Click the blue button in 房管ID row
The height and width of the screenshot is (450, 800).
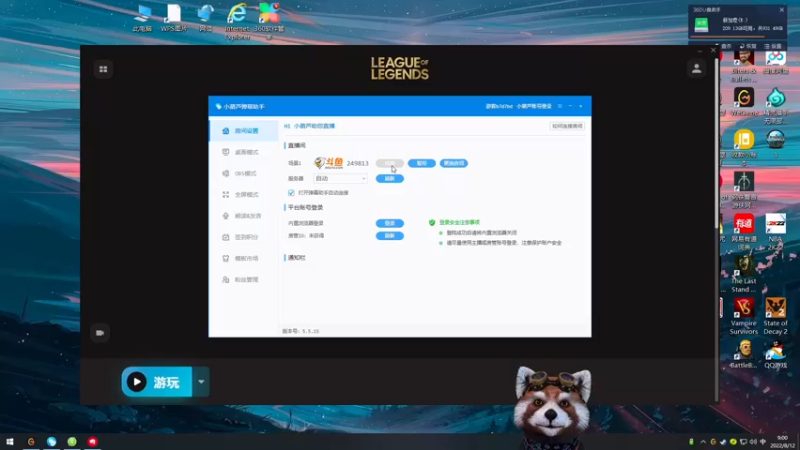[390, 236]
